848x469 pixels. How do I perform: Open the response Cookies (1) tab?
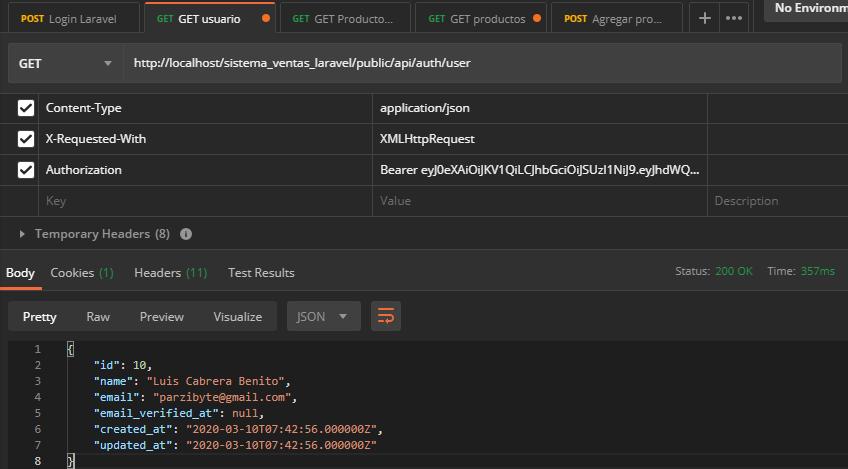(82, 273)
